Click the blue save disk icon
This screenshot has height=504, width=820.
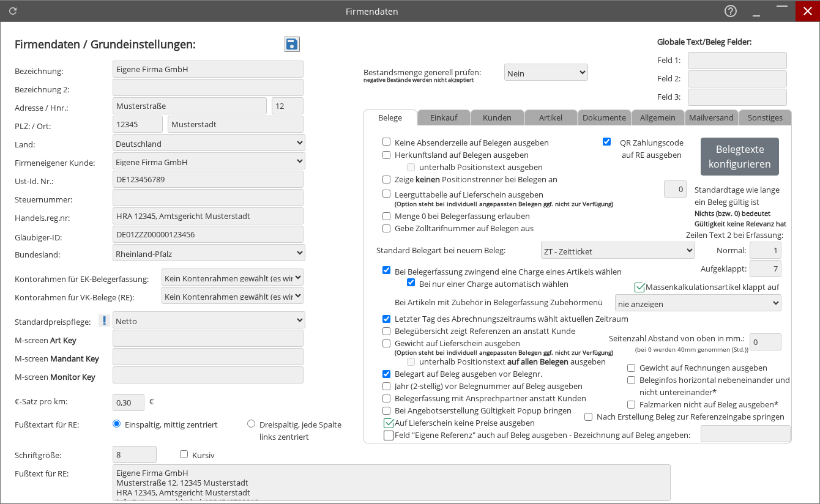292,44
